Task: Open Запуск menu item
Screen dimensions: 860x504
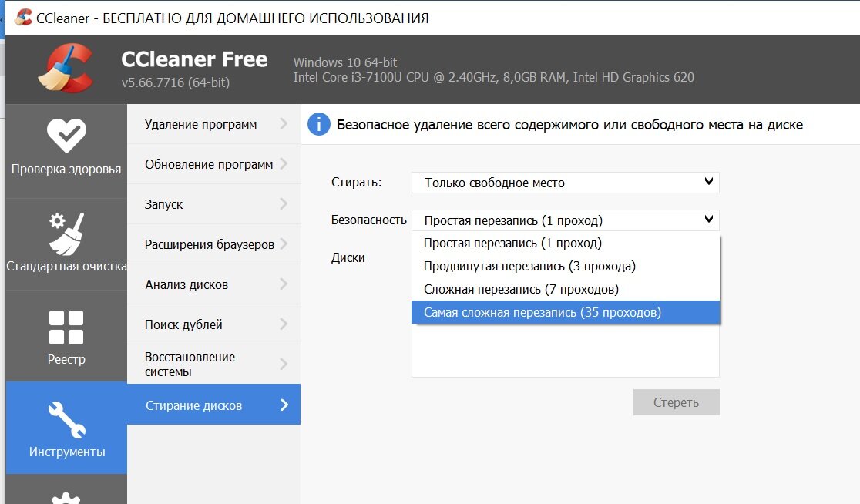Action: tap(213, 204)
